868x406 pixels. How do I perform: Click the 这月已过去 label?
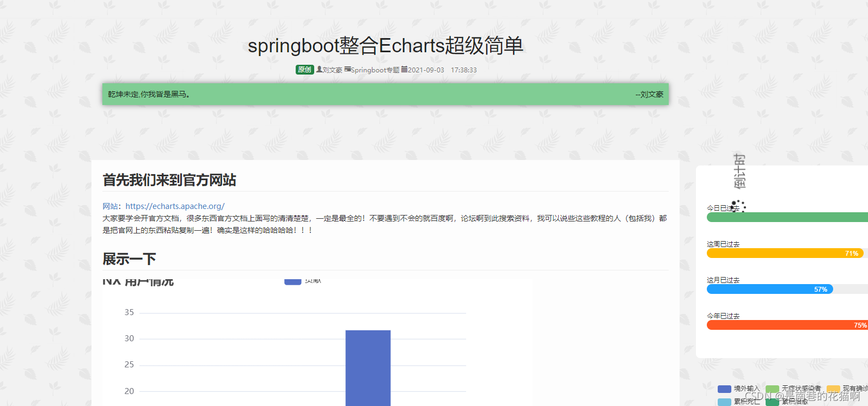pyautogui.click(x=723, y=280)
